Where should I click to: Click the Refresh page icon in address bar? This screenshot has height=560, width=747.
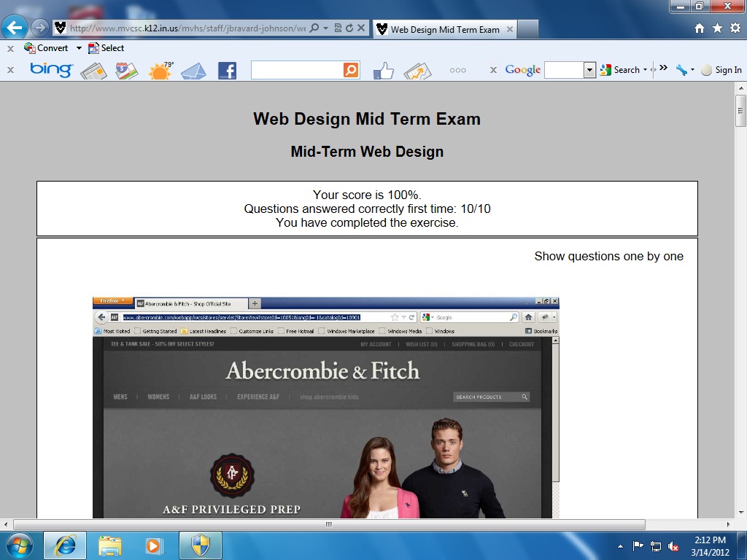[x=349, y=28]
